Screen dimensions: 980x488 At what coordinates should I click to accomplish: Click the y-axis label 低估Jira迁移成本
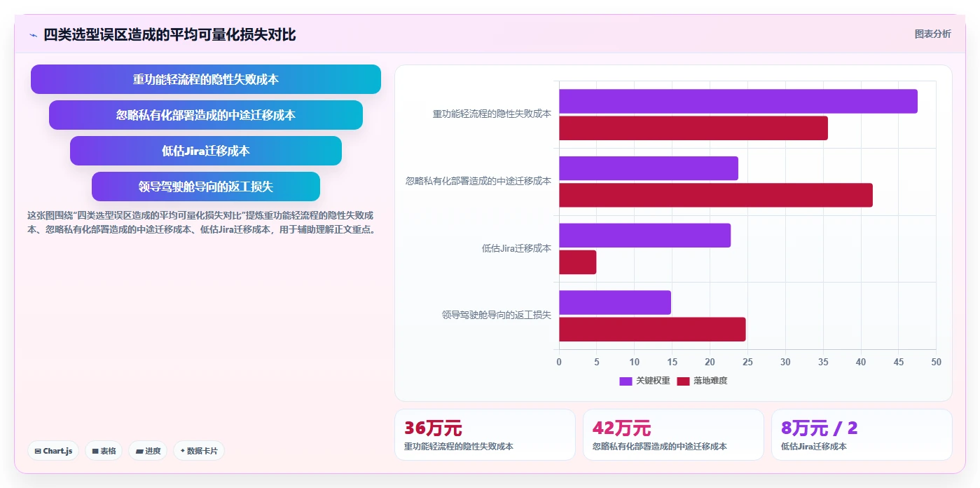coord(516,248)
